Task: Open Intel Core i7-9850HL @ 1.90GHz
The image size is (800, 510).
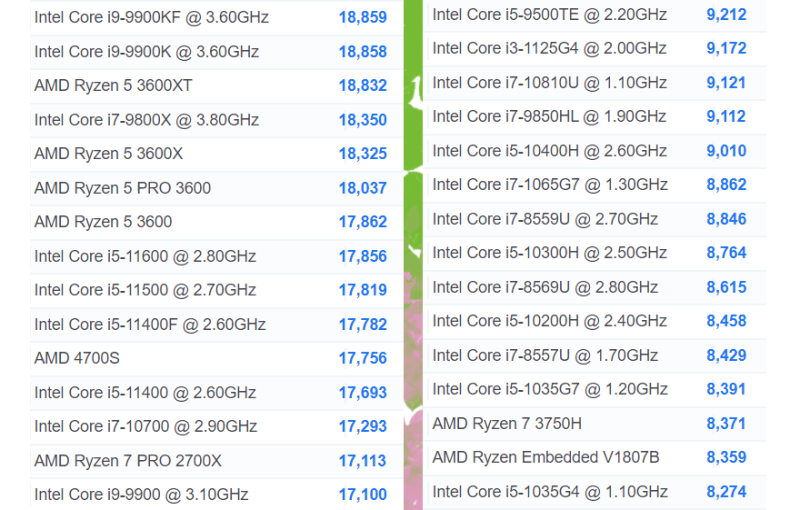Action: pyautogui.click(x=549, y=116)
